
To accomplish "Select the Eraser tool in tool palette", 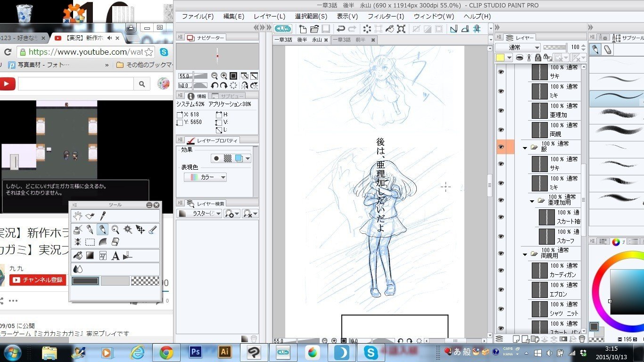I will (115, 242).
